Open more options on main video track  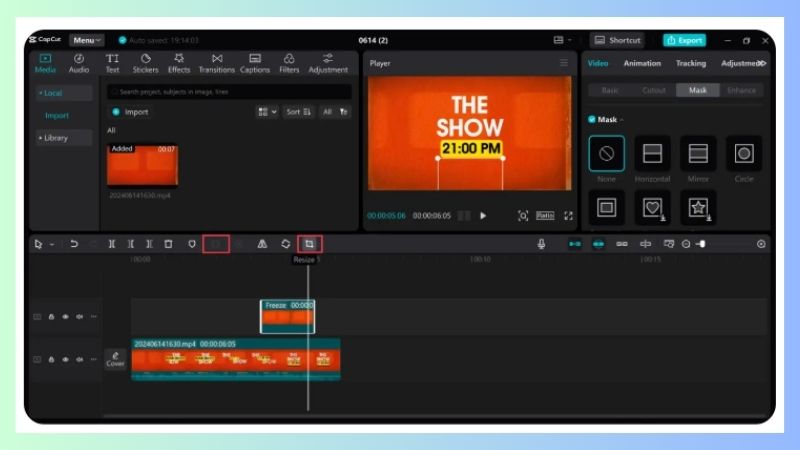[x=94, y=360]
